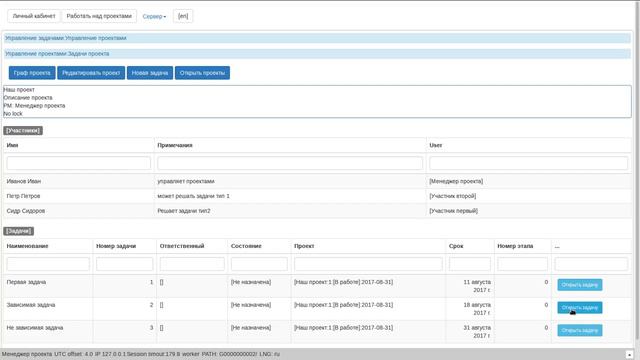640x360 pixels.
Task: Expand the Сервер dropdown menu
Action: 154,17
